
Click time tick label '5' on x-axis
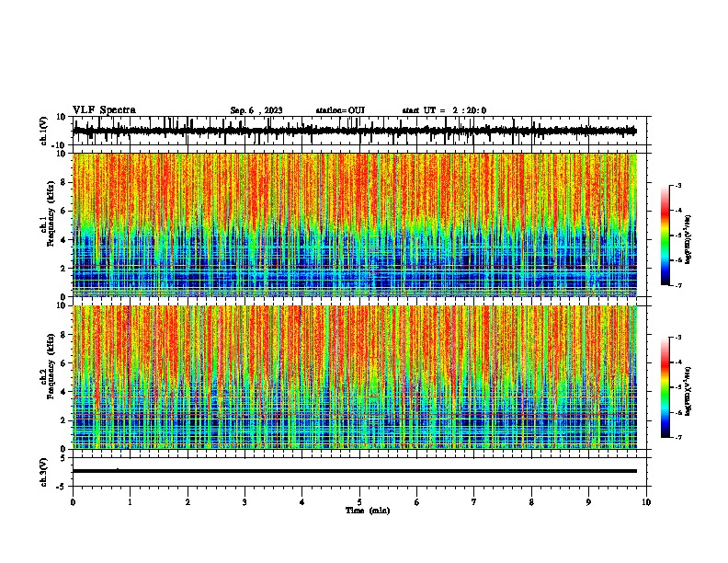point(359,502)
